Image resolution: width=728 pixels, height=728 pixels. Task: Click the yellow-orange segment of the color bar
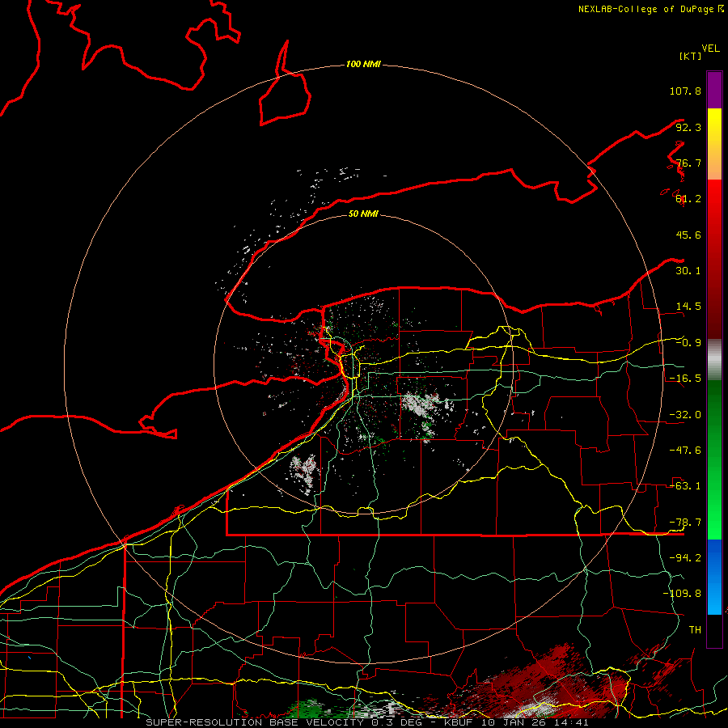pos(714,144)
